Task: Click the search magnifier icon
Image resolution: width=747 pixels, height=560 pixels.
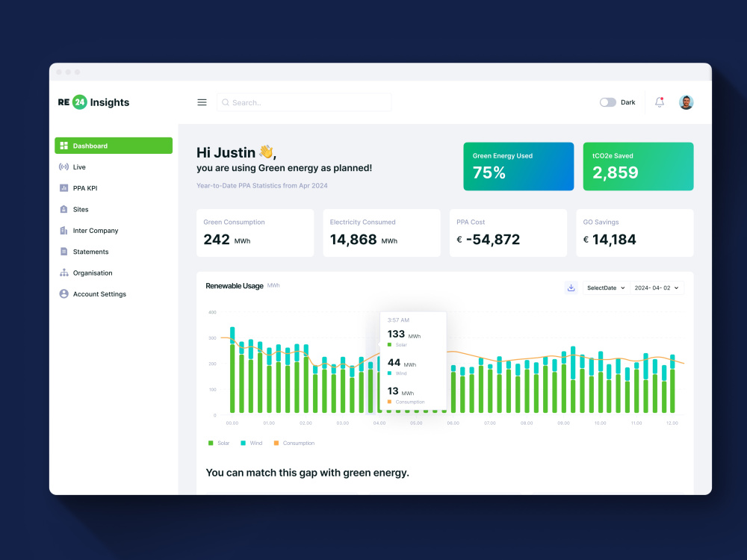Action: coord(226,102)
